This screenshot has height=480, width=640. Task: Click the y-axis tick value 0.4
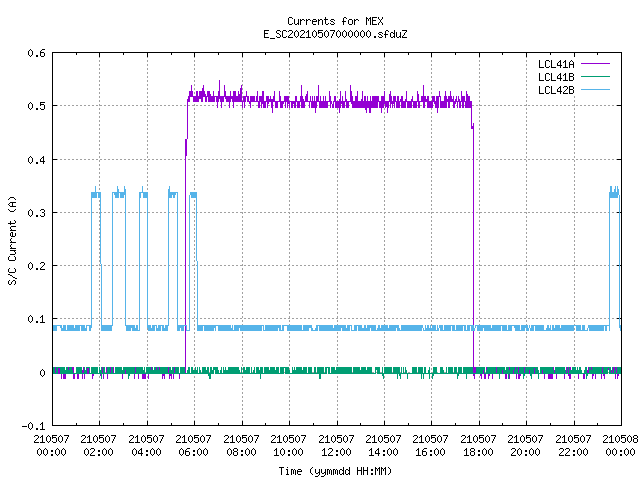pos(36,160)
